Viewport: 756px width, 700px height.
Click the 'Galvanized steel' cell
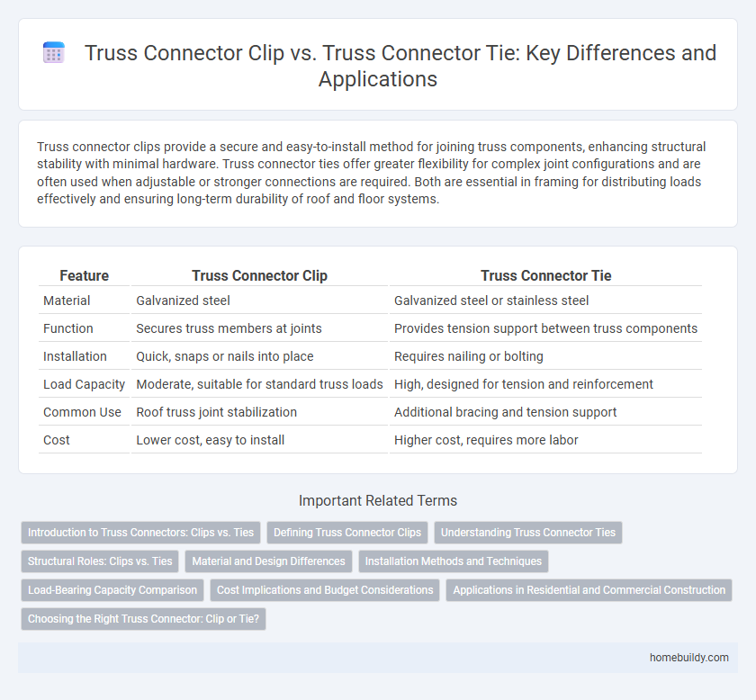pyautogui.click(x=259, y=301)
